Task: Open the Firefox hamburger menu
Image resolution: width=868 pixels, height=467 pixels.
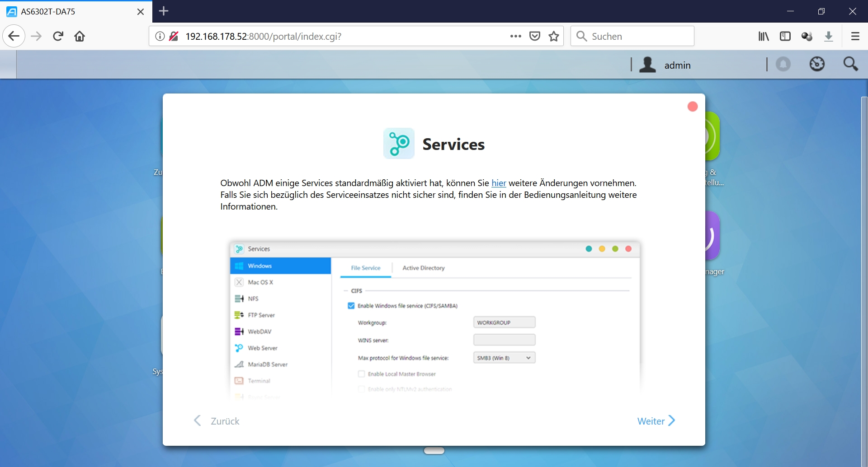Action: 855,36
